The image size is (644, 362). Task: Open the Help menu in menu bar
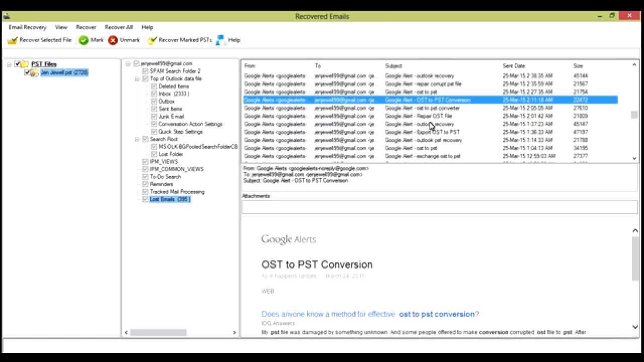pyautogui.click(x=147, y=27)
